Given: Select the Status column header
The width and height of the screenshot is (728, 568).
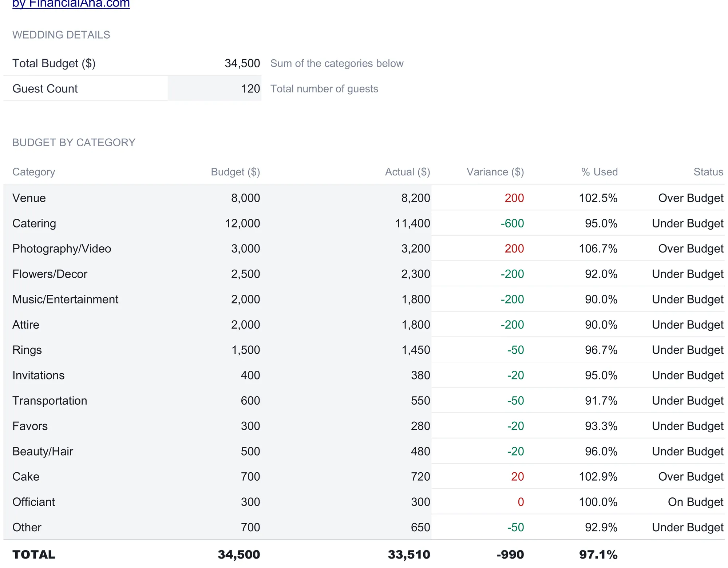Looking at the screenshot, I should pyautogui.click(x=708, y=172).
